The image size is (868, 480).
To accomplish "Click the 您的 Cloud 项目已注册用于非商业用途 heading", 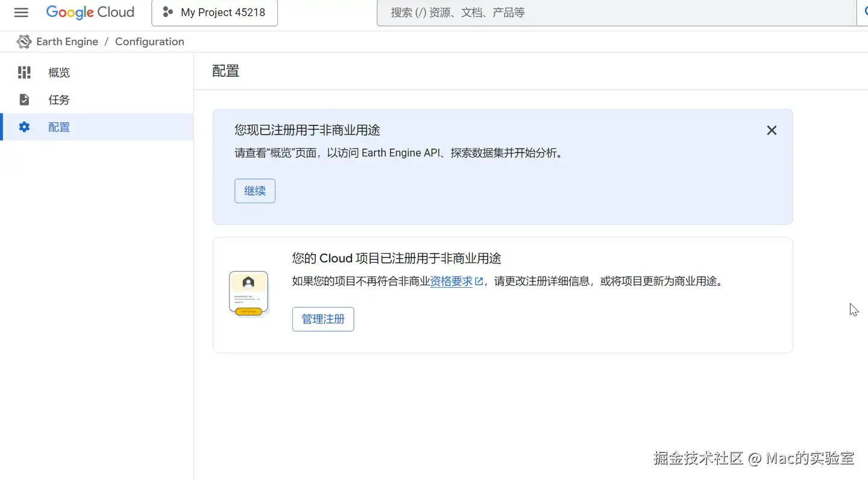I will tap(397, 259).
